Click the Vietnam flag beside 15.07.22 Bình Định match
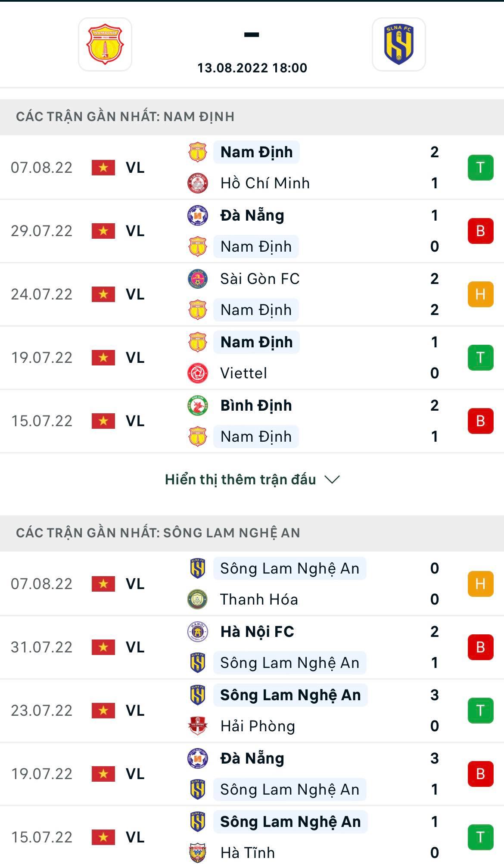 [103, 421]
